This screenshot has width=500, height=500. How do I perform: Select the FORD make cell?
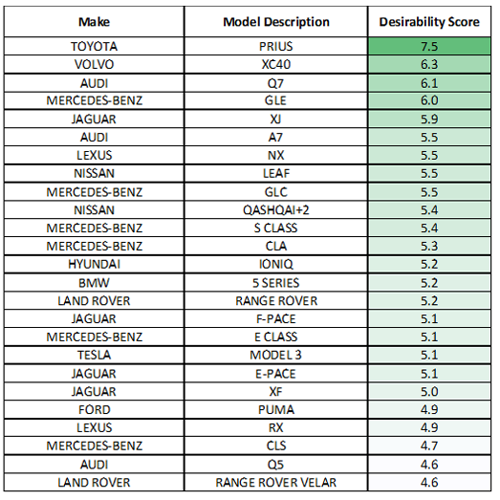pyautogui.click(x=94, y=410)
